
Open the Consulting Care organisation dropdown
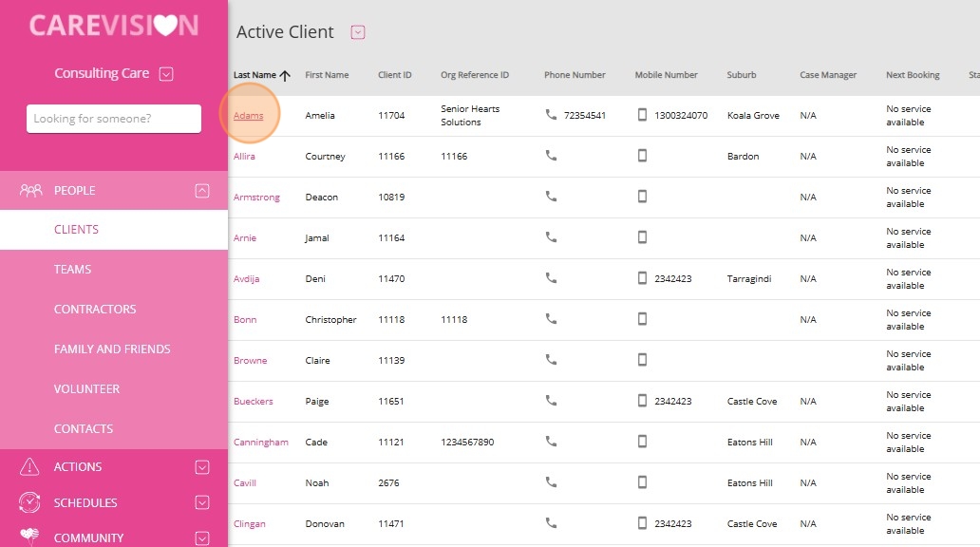[x=165, y=74]
